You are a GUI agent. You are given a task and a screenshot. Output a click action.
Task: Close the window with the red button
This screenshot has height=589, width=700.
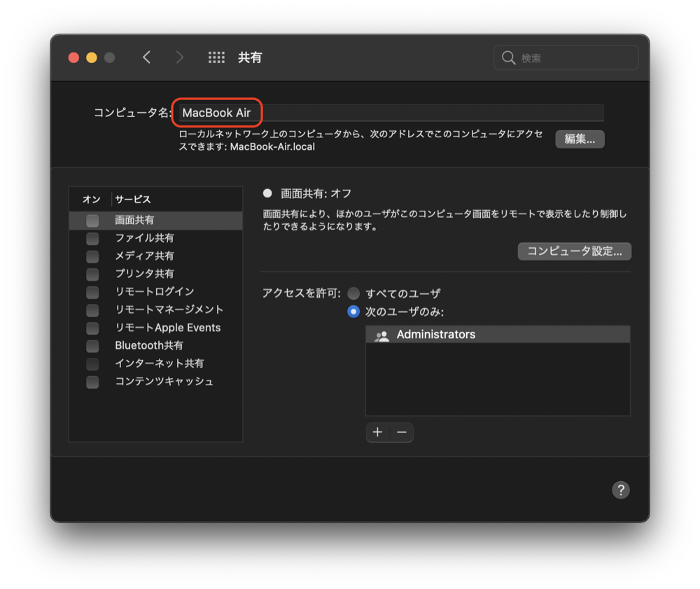click(73, 57)
